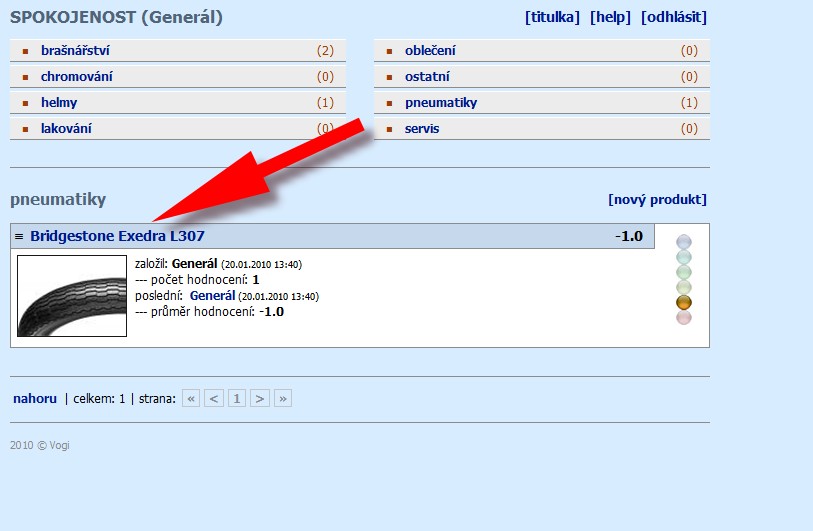
Task: Click the průměr hodnocení: -1.0 line
Action: point(209,312)
